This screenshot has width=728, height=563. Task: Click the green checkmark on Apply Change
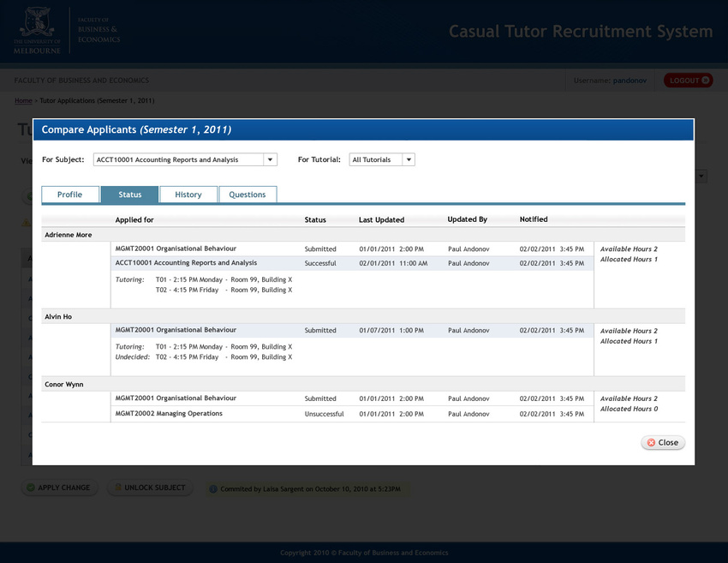click(x=31, y=488)
